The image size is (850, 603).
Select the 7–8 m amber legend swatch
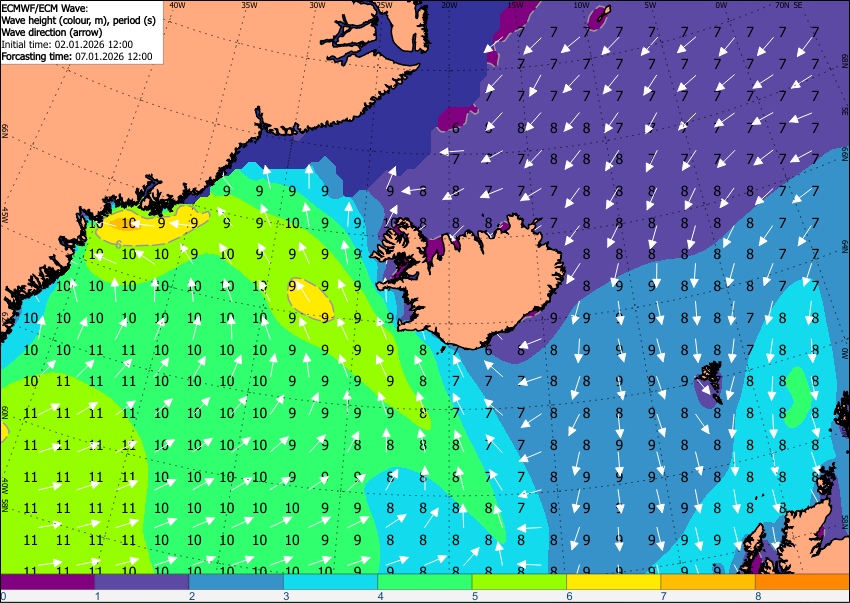[x=707, y=581]
